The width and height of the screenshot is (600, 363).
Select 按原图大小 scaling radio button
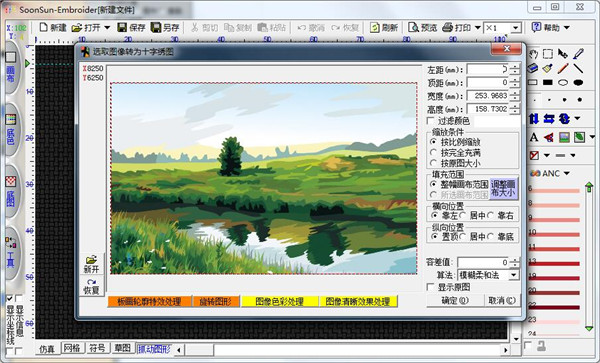[434, 163]
